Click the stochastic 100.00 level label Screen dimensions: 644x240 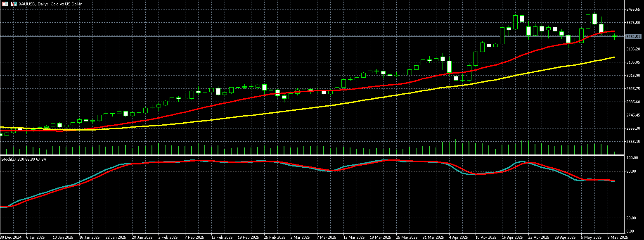click(x=633, y=158)
